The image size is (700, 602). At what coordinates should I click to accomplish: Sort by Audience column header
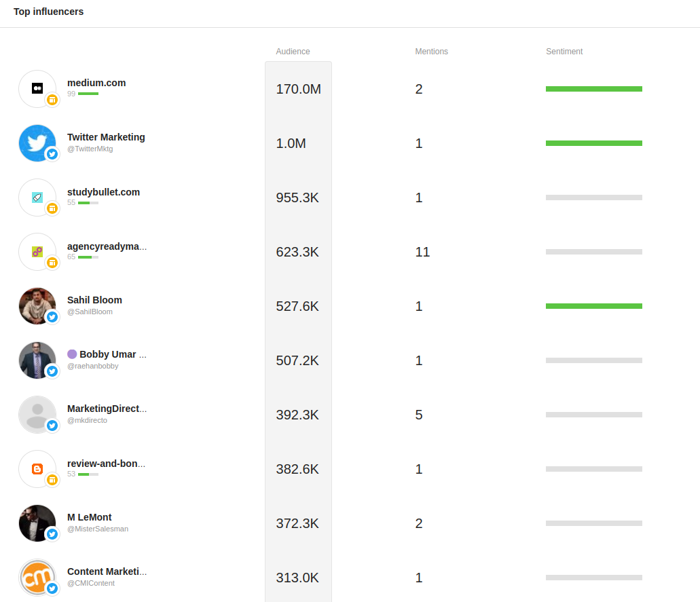[293, 52]
